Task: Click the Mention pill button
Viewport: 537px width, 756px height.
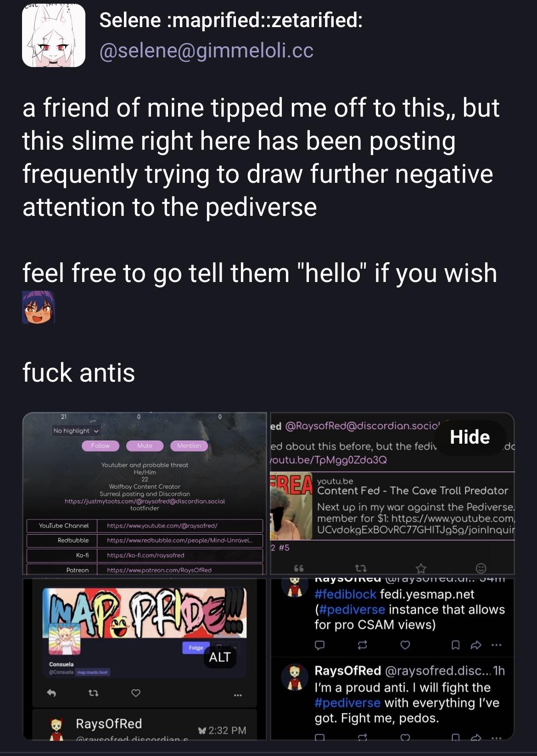Action: pos(189,446)
